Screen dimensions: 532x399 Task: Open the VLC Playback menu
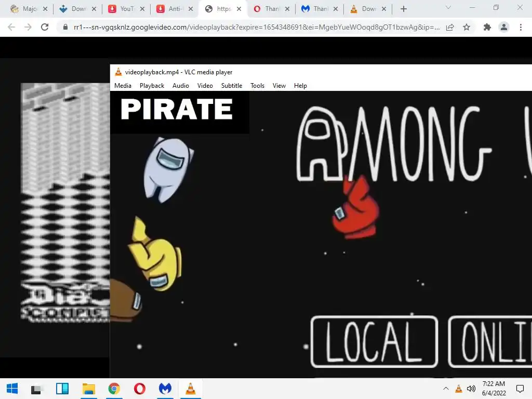pos(152,86)
